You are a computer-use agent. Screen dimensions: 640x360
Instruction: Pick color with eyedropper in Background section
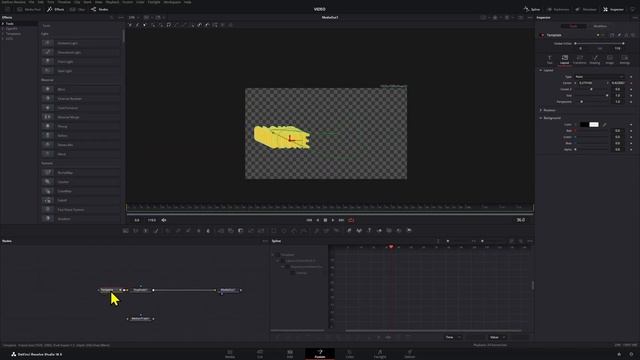tap(604, 124)
